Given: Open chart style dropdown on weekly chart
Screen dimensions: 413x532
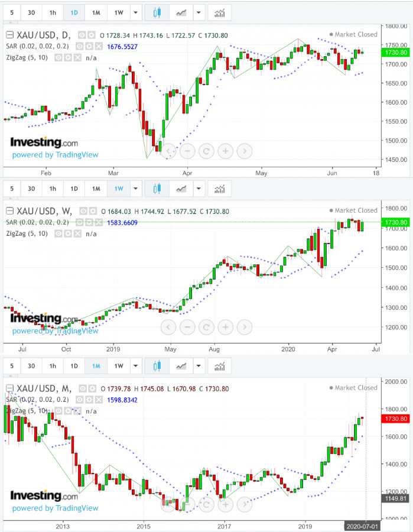Looking at the screenshot, I should tap(199, 189).
